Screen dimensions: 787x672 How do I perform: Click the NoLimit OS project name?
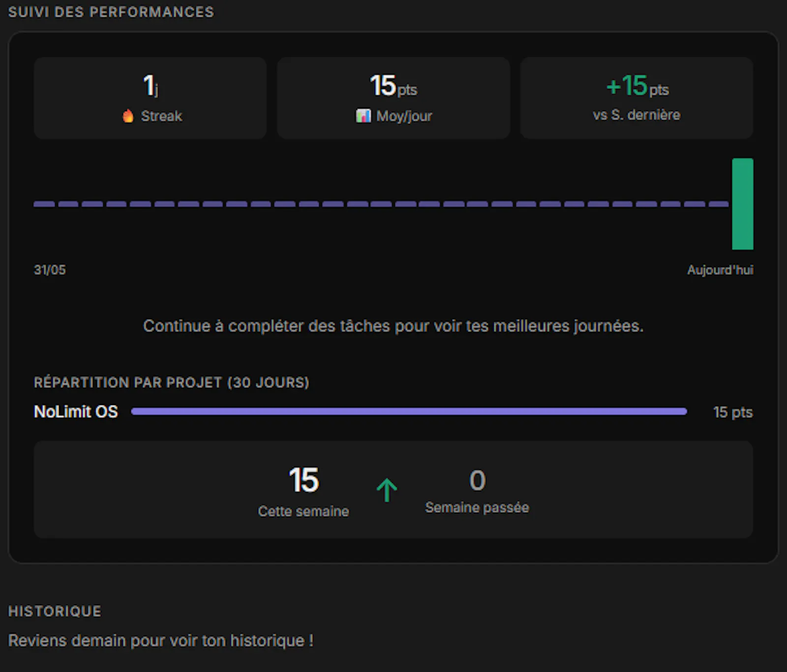[x=76, y=411]
